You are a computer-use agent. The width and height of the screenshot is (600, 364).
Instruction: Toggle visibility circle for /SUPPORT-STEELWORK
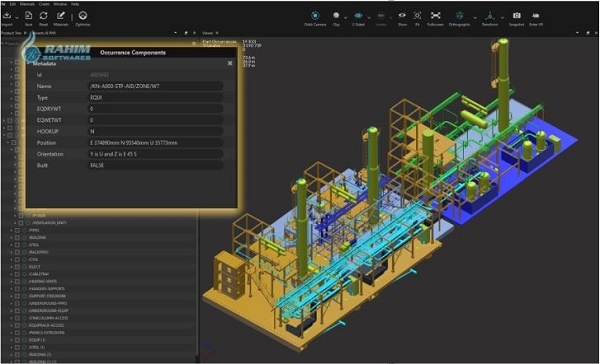24,296
